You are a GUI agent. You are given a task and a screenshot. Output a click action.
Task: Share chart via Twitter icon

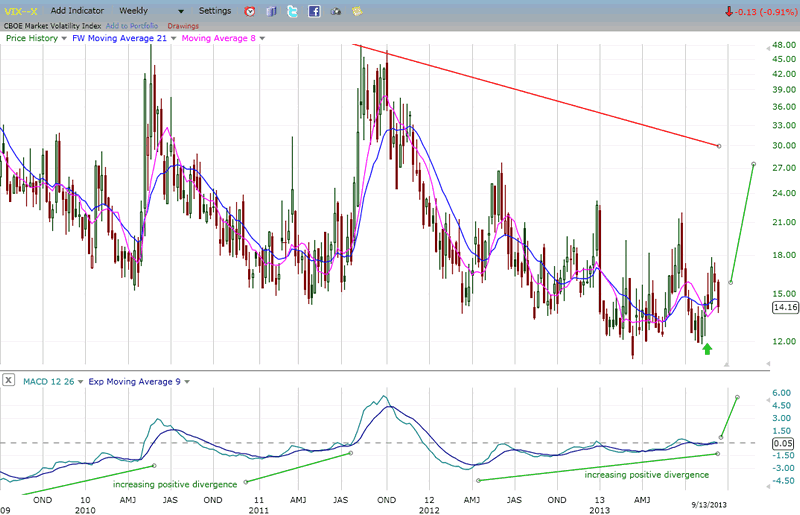292,11
